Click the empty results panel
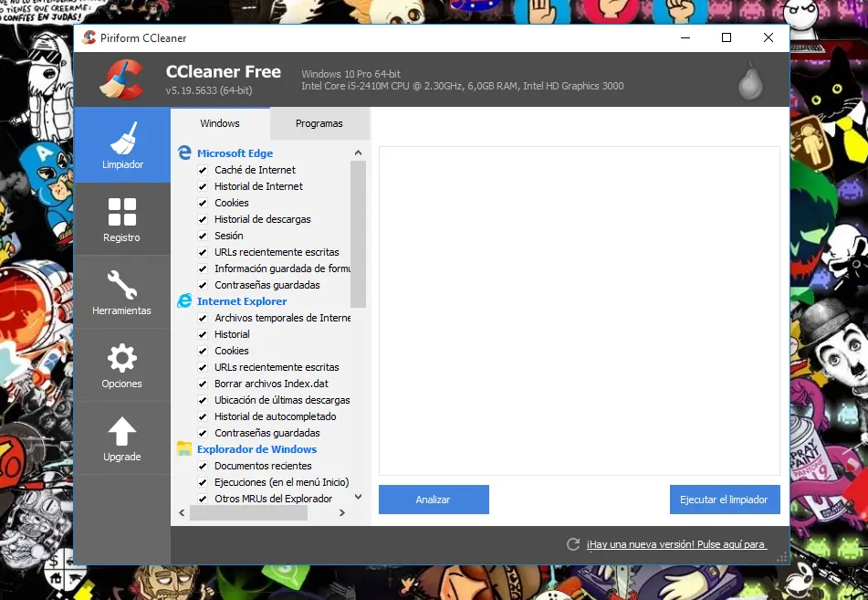 click(579, 311)
